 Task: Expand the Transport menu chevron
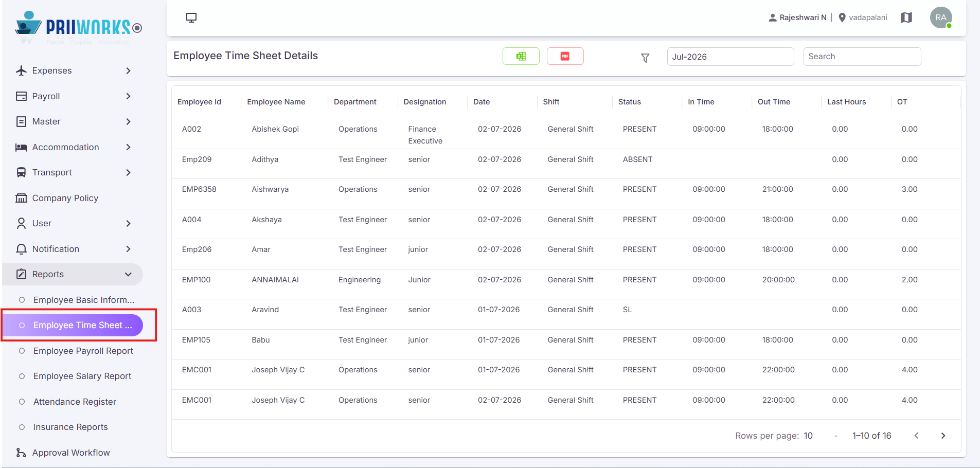pos(128,172)
